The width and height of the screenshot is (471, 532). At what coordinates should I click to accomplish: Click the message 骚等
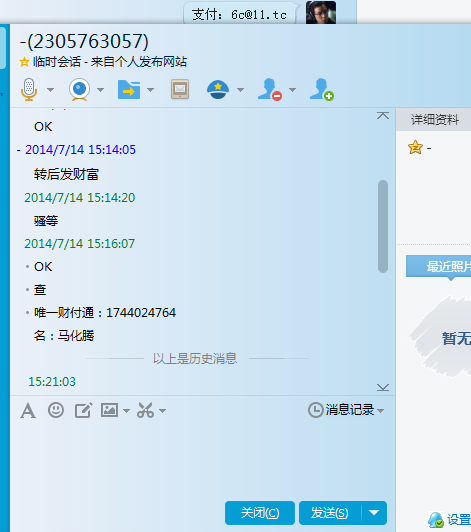[46, 221]
